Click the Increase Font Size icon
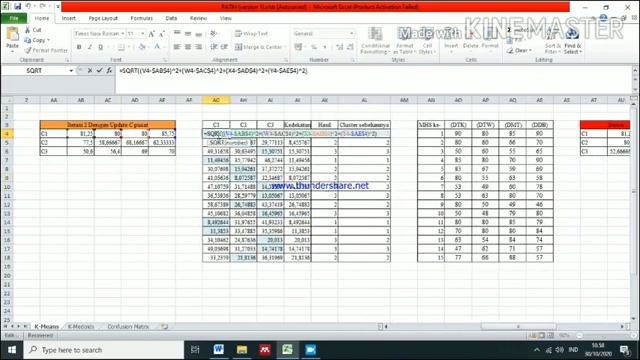The width and height of the screenshot is (640, 360). [x=151, y=34]
